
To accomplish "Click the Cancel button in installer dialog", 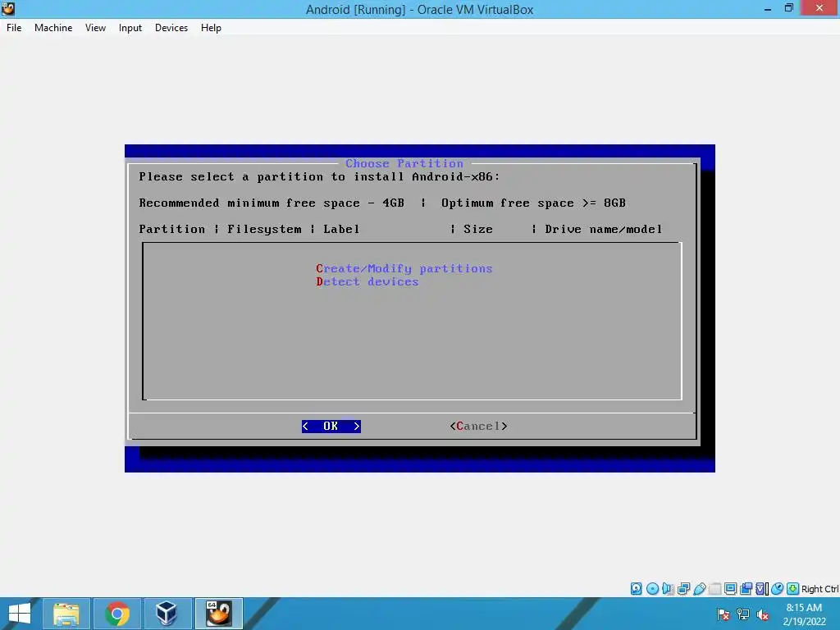I will pyautogui.click(x=478, y=427).
